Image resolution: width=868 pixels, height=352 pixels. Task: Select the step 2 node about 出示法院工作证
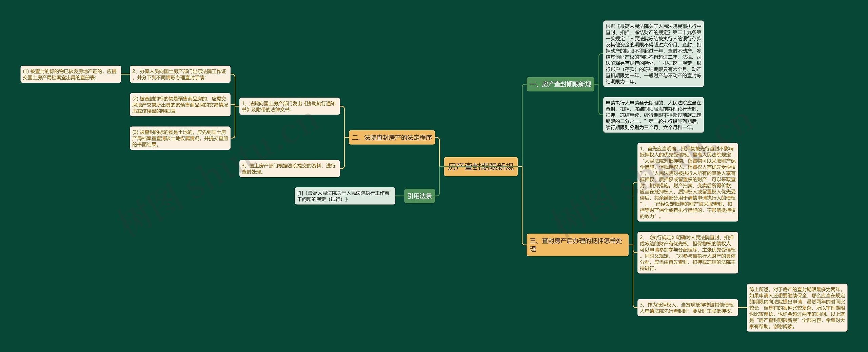coord(180,74)
